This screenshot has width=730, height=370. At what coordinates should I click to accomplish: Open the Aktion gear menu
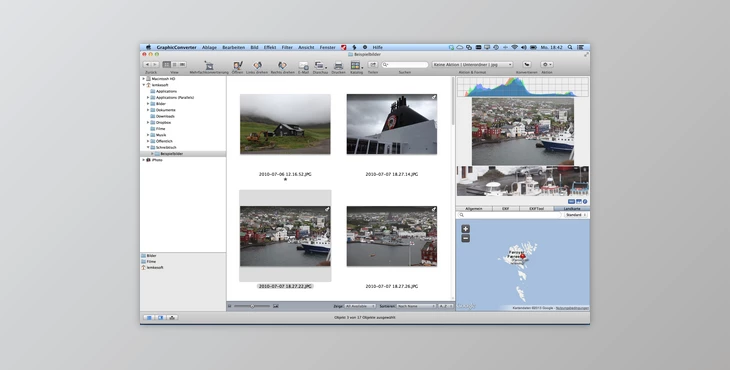[547, 65]
